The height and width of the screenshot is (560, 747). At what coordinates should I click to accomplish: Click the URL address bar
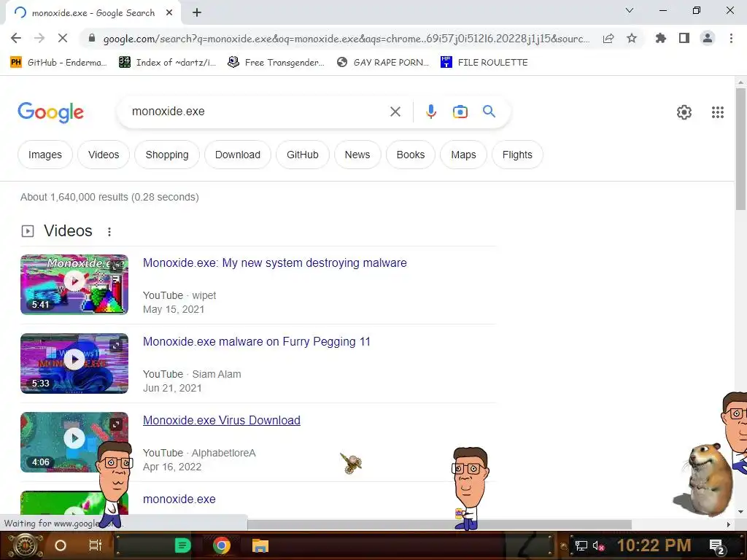(x=347, y=39)
